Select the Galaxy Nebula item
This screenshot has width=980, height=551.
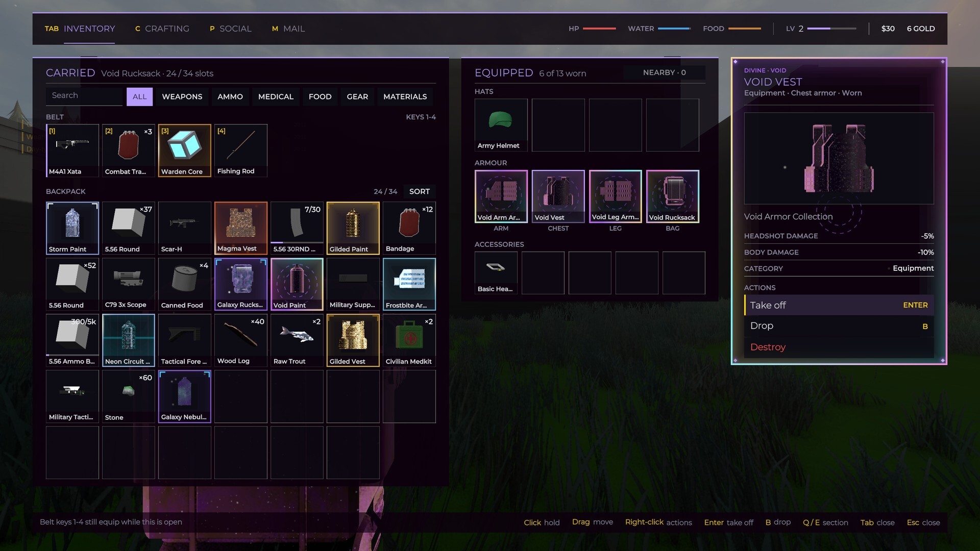pyautogui.click(x=185, y=396)
